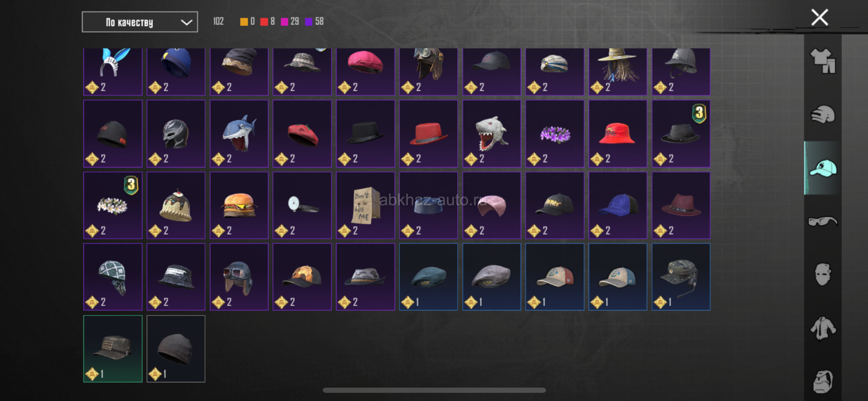Select the highlighted cap headwear category
This screenshot has height=401, width=868.
(823, 168)
